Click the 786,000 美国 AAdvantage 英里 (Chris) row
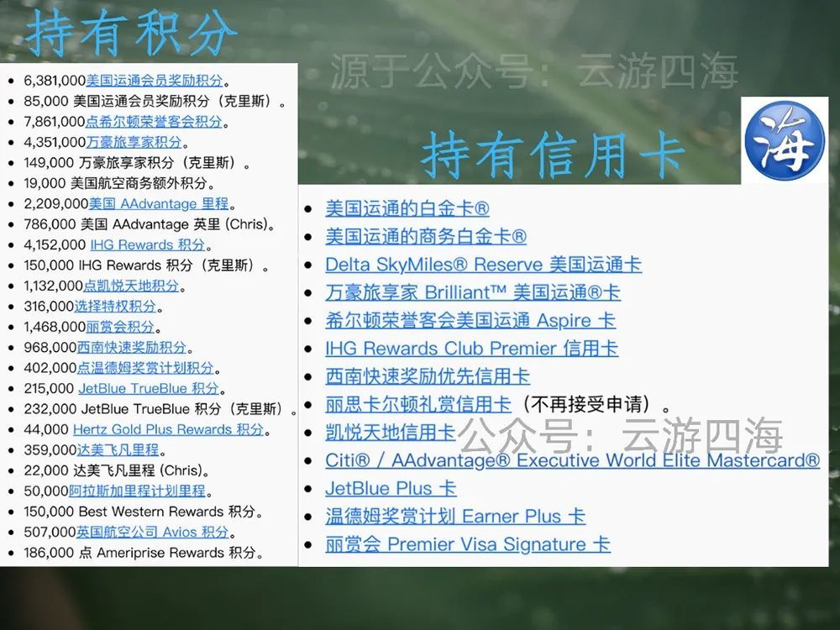The height and width of the screenshot is (630, 840). (x=150, y=224)
